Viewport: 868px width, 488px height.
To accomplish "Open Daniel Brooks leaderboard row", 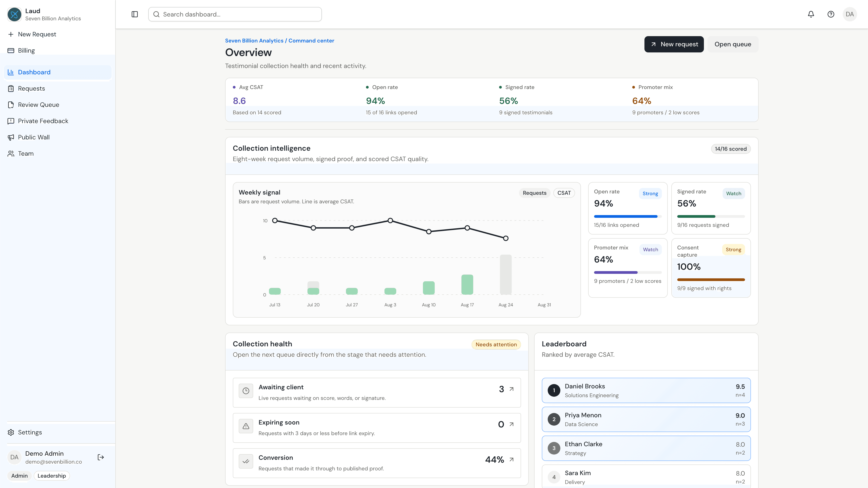I will 646,390.
